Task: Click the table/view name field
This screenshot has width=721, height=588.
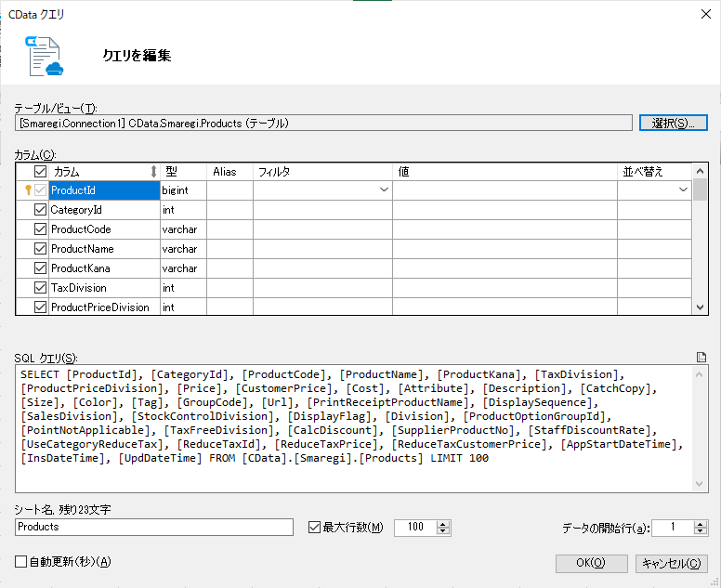Action: click(323, 123)
